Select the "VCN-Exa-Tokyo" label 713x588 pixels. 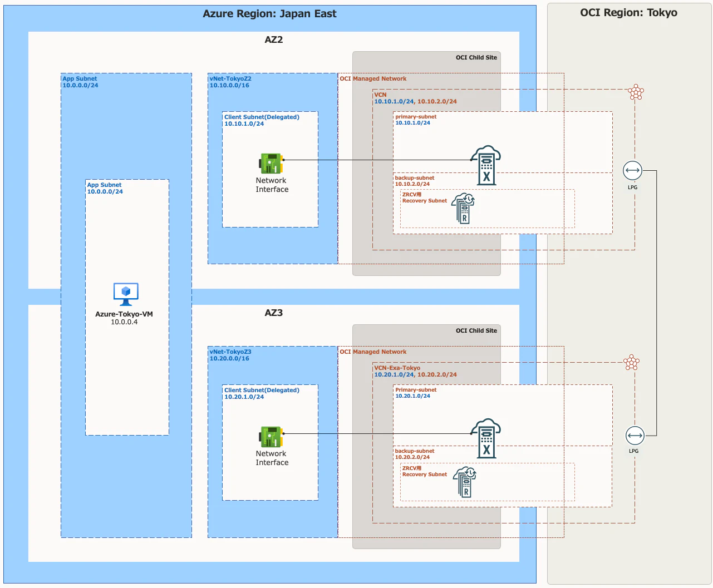tap(397, 368)
